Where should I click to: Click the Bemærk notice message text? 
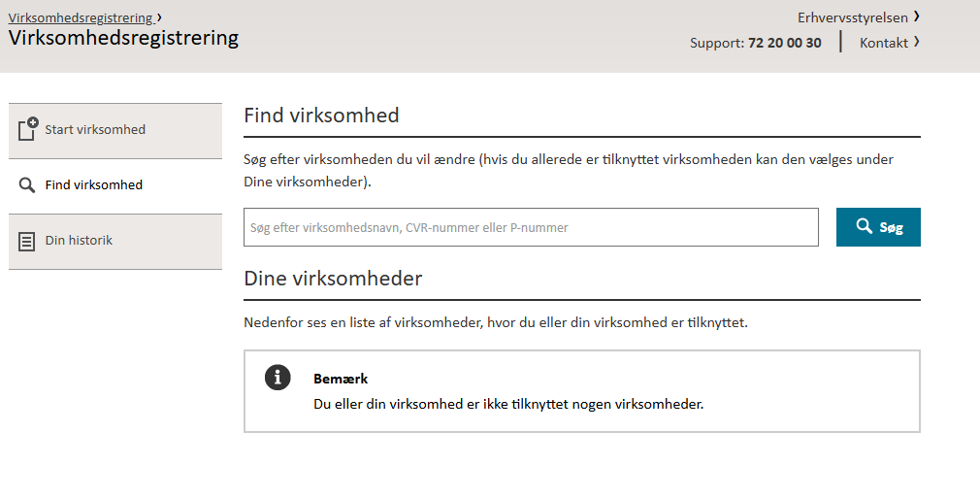[508, 404]
